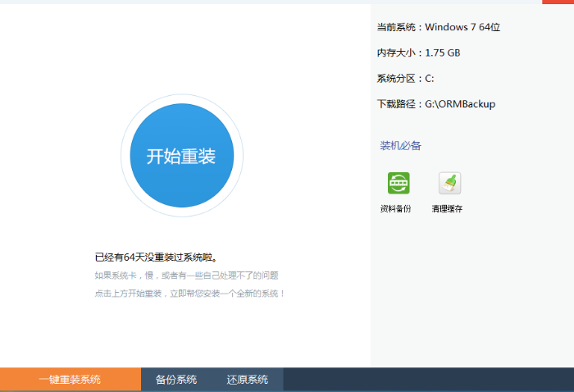574x392 pixels.
Task: Click the 当前系统 Windows 7 64位 line
Action: (438, 27)
